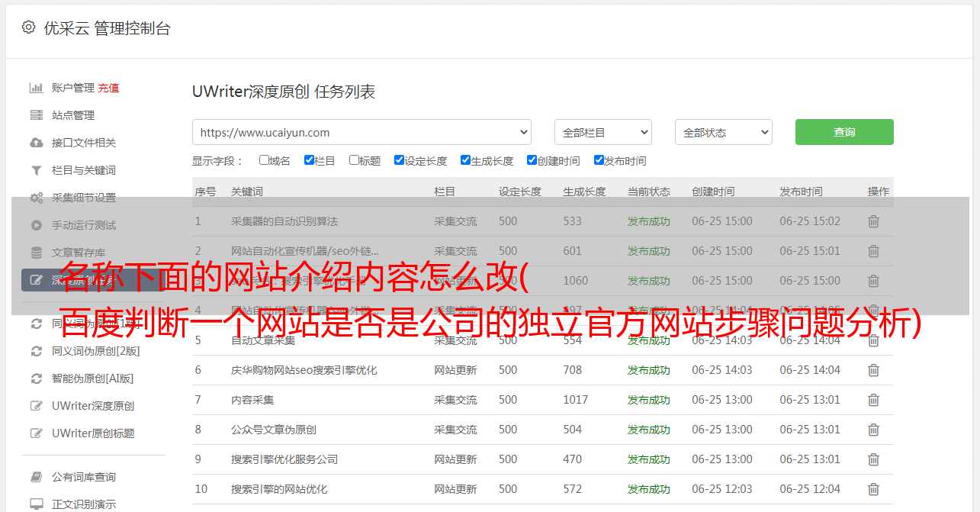
Task: Click the cloud upload icon for 接口文件相关
Action: tap(36, 143)
